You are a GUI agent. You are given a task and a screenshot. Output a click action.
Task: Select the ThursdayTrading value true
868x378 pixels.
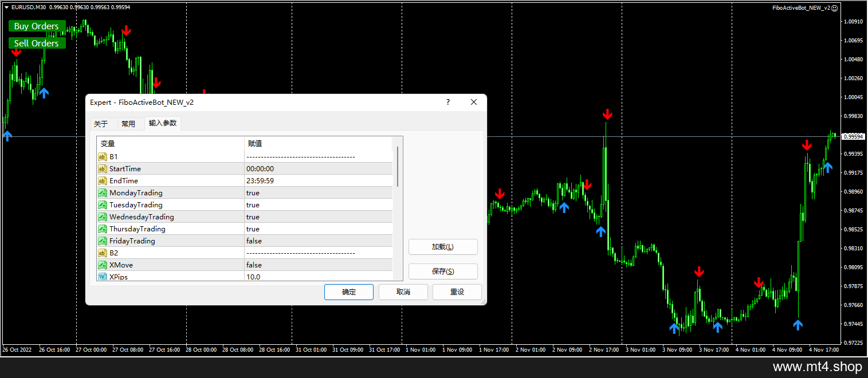pos(253,229)
